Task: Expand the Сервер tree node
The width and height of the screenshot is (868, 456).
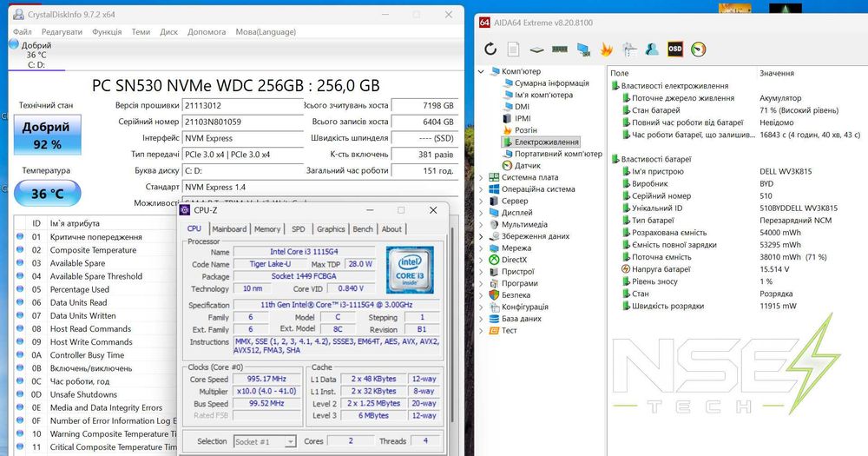Action: (x=481, y=202)
